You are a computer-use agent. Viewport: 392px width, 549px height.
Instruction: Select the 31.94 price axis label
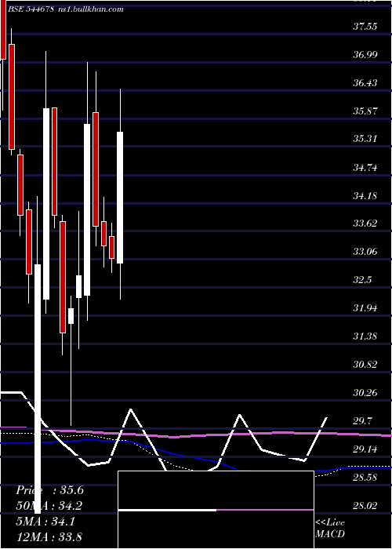tap(365, 308)
